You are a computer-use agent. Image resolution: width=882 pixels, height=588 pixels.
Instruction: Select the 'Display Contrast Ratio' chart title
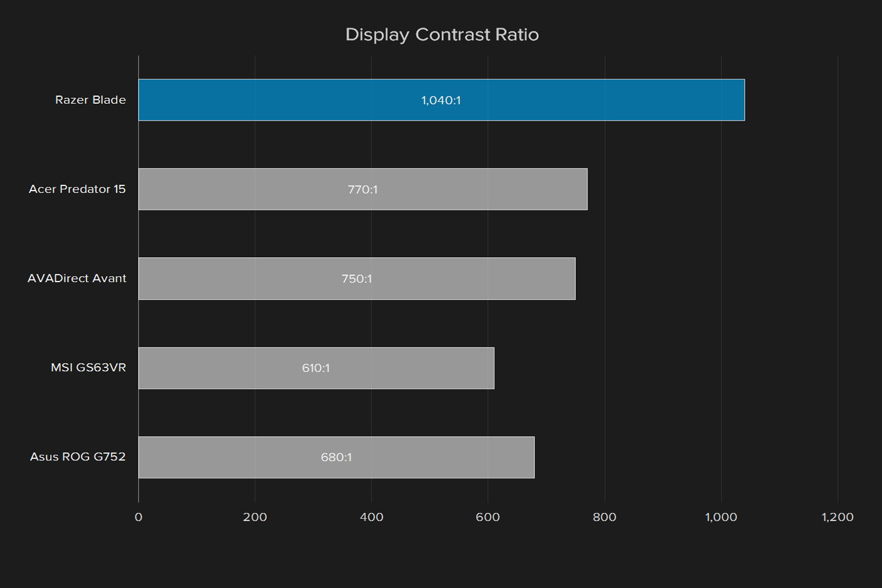(x=442, y=35)
